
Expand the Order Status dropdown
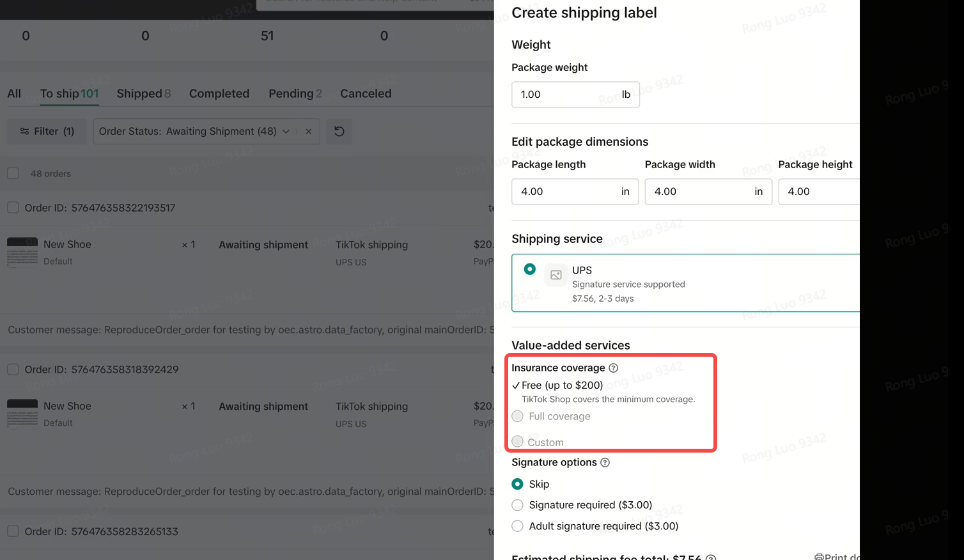[286, 131]
